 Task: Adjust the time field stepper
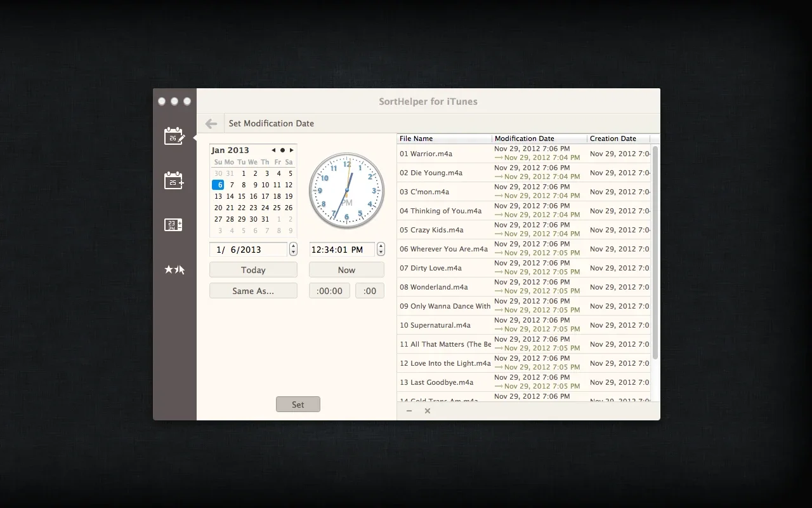pos(381,249)
